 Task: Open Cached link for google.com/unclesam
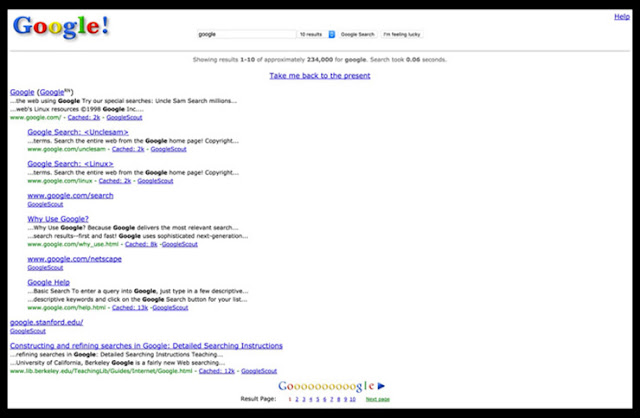128,149
